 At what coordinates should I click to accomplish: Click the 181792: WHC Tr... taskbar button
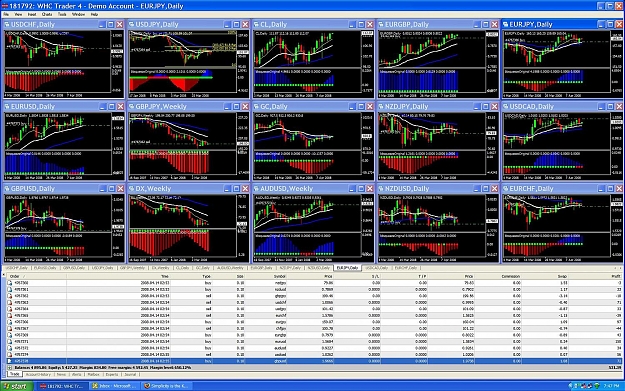(x=63, y=386)
